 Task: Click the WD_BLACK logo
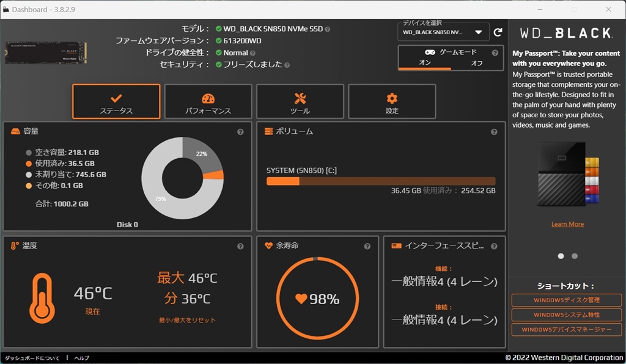pyautogui.click(x=566, y=33)
